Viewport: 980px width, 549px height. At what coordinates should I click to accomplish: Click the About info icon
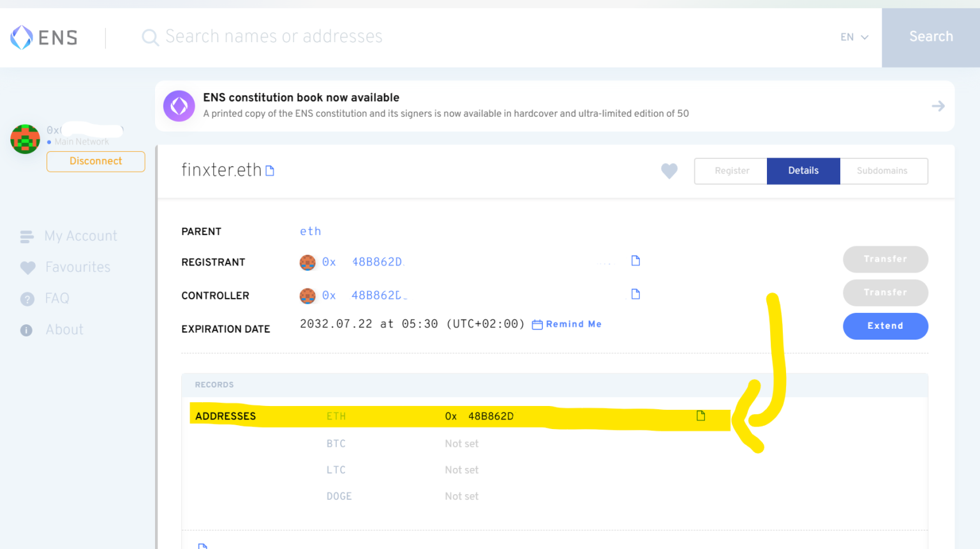pyautogui.click(x=26, y=330)
